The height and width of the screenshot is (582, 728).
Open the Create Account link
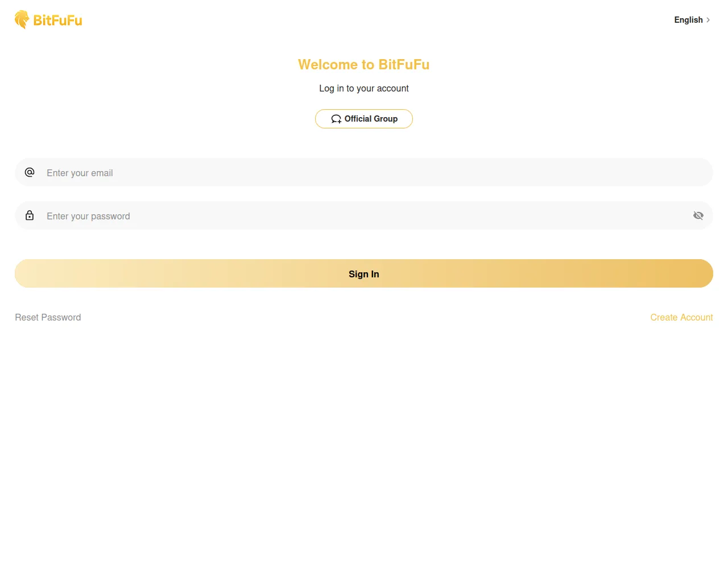pos(681,317)
